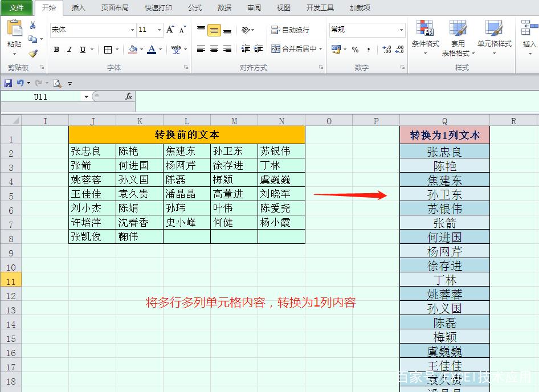The image size is (539, 392).
Task: Switch to the 开发工具 tab
Action: point(320,7)
